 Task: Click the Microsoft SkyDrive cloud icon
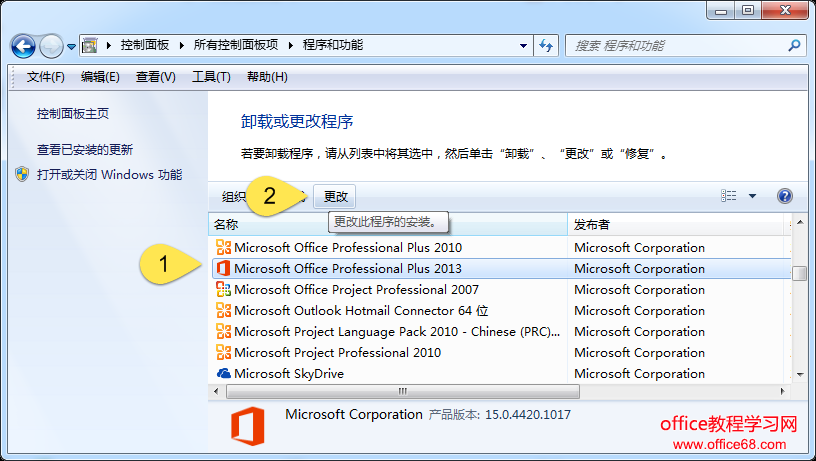click(224, 373)
